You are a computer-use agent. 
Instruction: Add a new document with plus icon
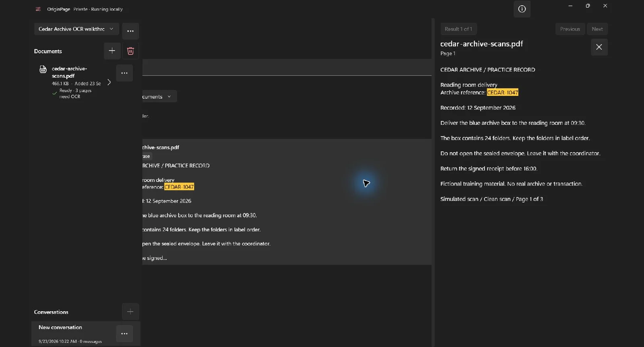pos(112,51)
